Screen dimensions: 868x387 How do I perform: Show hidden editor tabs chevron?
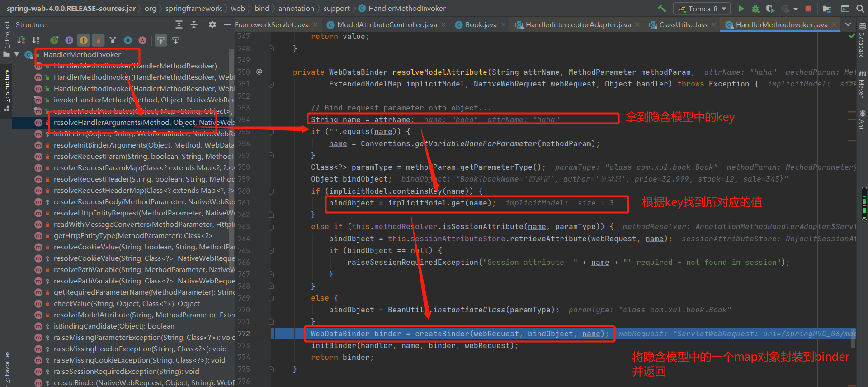click(848, 24)
